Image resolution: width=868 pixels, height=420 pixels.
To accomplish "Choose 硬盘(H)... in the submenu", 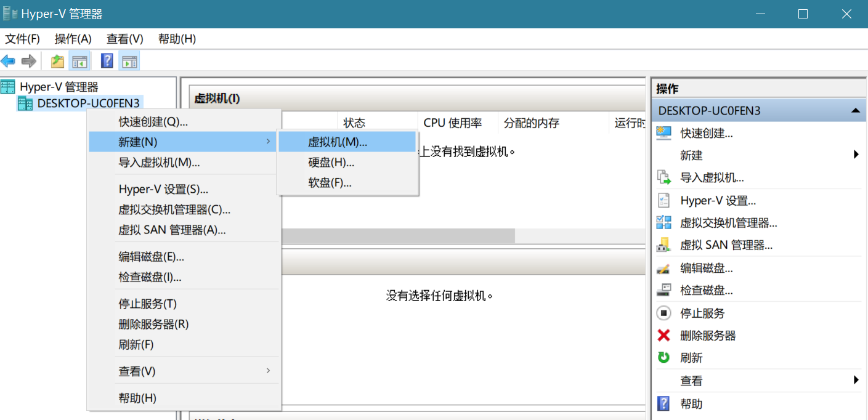I will 331,163.
